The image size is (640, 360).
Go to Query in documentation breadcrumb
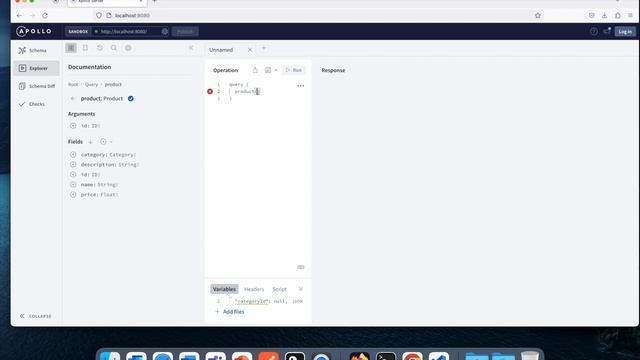[x=91, y=84]
